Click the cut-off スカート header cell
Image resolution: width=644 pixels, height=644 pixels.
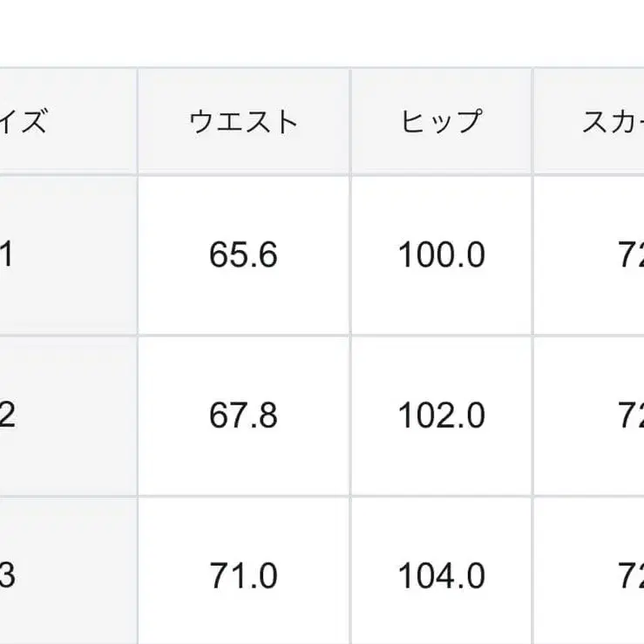click(x=610, y=121)
